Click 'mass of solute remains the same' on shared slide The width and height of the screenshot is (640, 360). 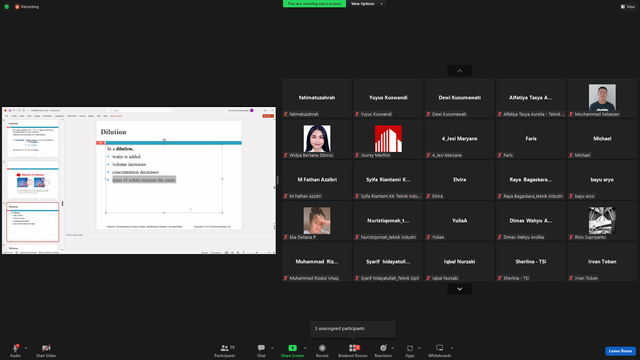tap(144, 180)
